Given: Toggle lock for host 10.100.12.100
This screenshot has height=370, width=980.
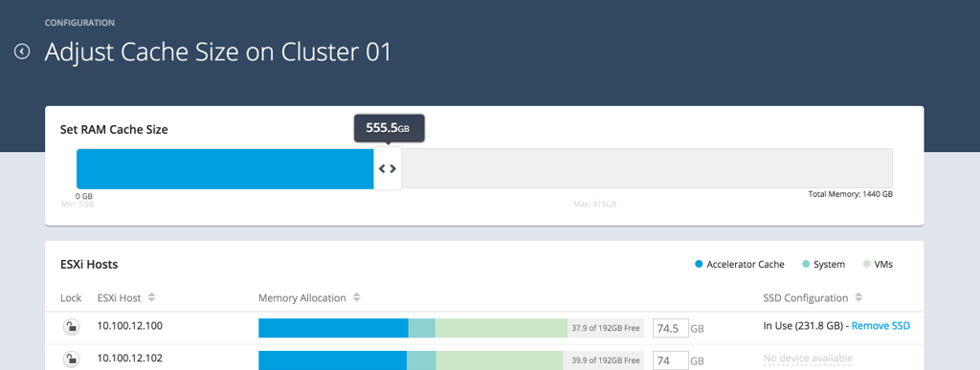Looking at the screenshot, I should point(72,326).
